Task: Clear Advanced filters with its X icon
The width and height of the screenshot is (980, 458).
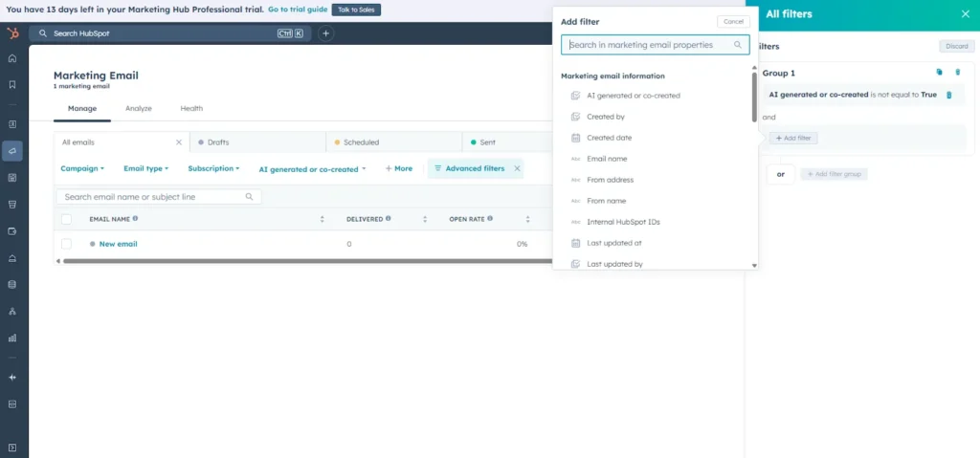Action: click(x=517, y=168)
